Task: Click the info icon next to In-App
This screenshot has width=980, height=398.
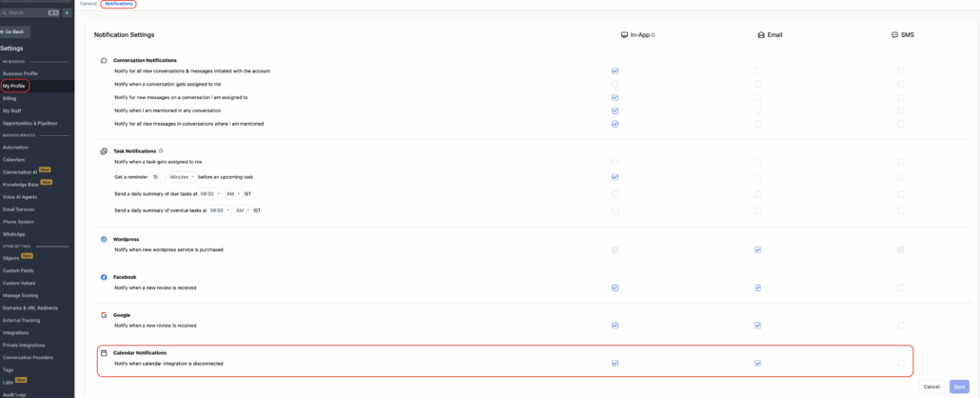Action: 654,34
